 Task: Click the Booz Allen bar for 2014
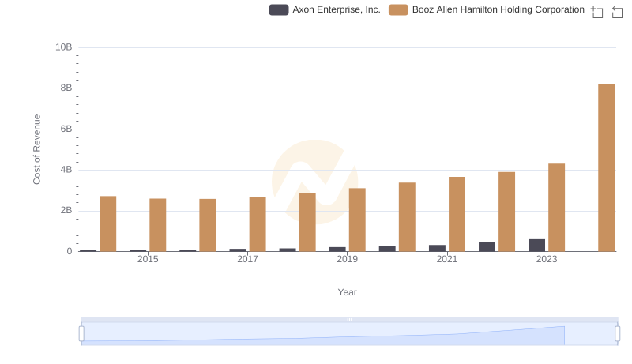[108, 224]
